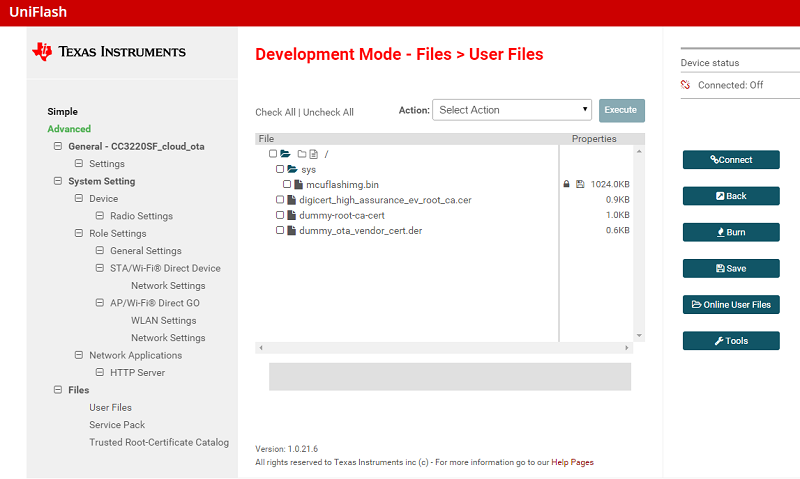The height and width of the screenshot is (479, 800).
Task: Open Network Settings under AP/Wi-Fi Direct GO
Action: pos(168,338)
